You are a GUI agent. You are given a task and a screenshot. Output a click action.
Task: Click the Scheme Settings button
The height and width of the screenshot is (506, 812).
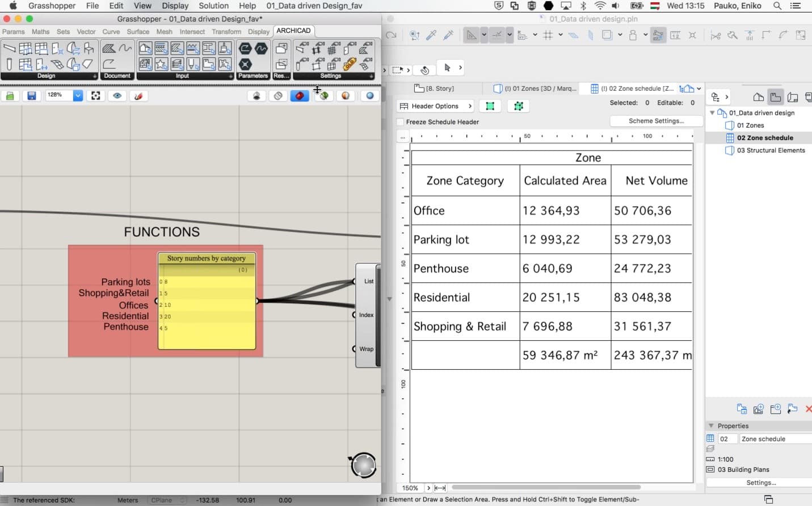[x=656, y=121]
